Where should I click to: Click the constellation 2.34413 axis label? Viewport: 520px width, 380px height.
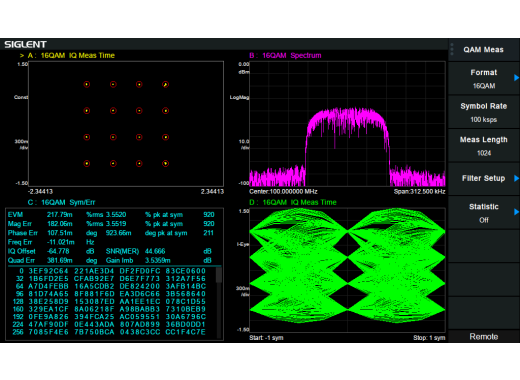212,192
